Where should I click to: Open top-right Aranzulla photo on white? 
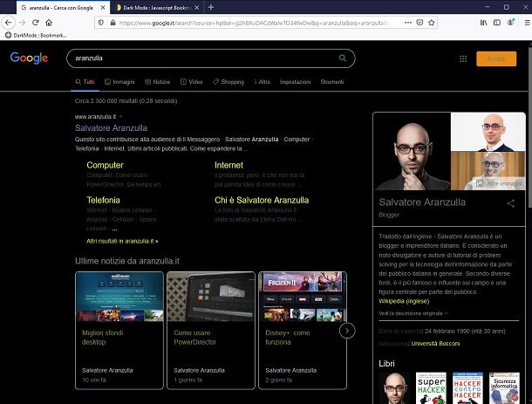pyautogui.click(x=488, y=132)
